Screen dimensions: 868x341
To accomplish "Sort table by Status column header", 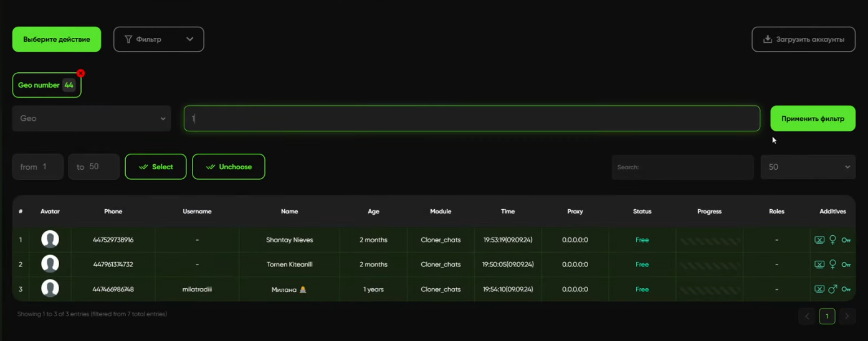I will pyautogui.click(x=642, y=212).
